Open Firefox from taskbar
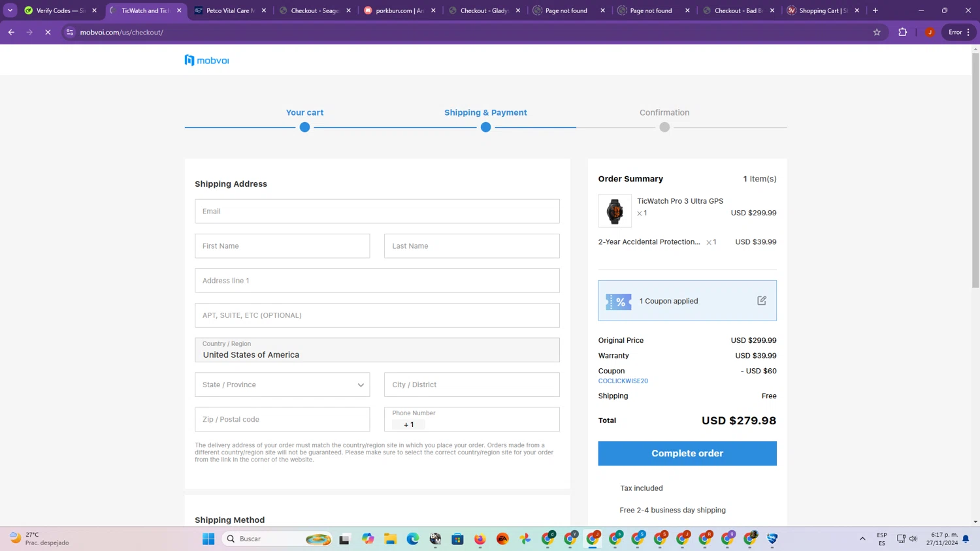Image resolution: width=980 pixels, height=551 pixels. (480, 539)
